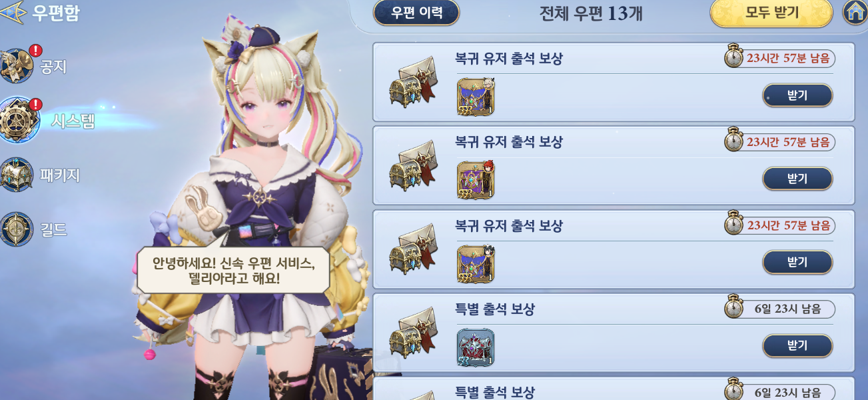Open the home icon at top right
This screenshot has width=868, height=400.
coord(855,12)
